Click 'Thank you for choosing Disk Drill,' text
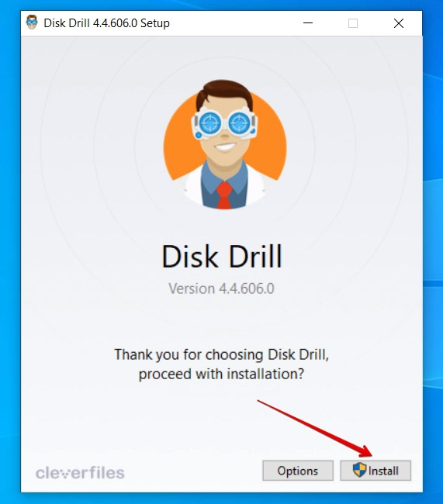This screenshot has width=443, height=504. (221, 354)
